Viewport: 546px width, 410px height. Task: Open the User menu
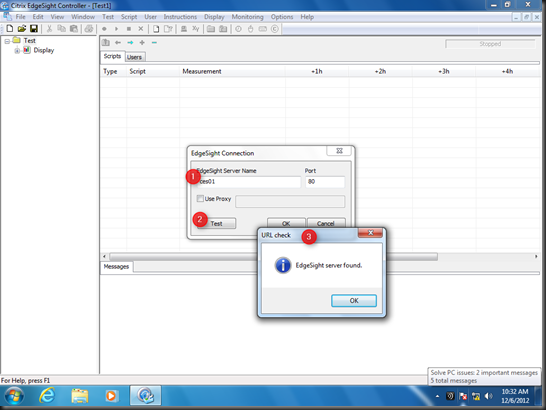[150, 17]
